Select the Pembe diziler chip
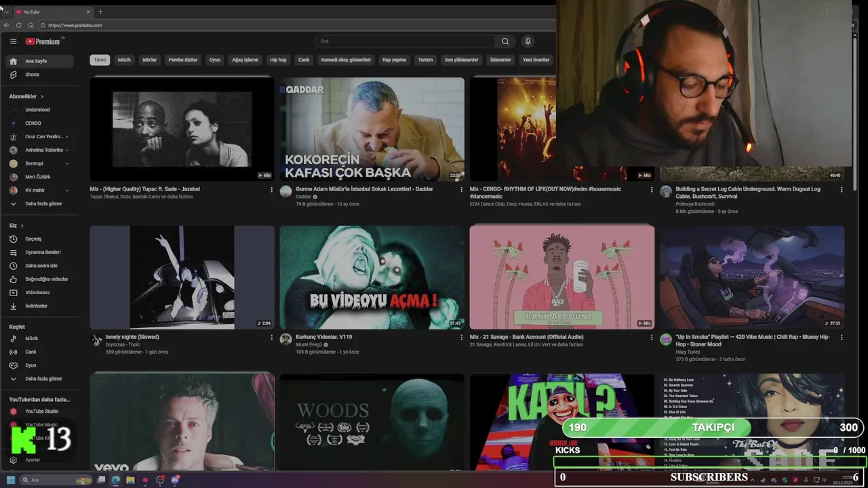This screenshot has width=868, height=488. click(x=183, y=60)
